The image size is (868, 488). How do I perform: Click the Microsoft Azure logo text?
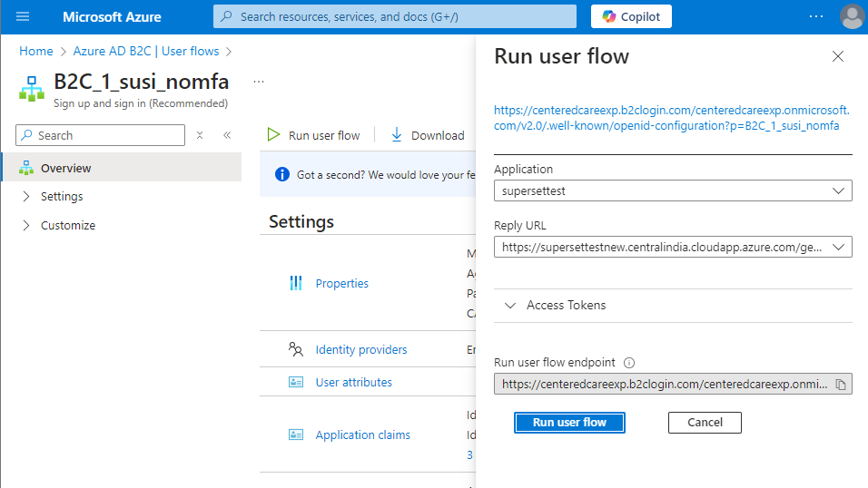112,17
